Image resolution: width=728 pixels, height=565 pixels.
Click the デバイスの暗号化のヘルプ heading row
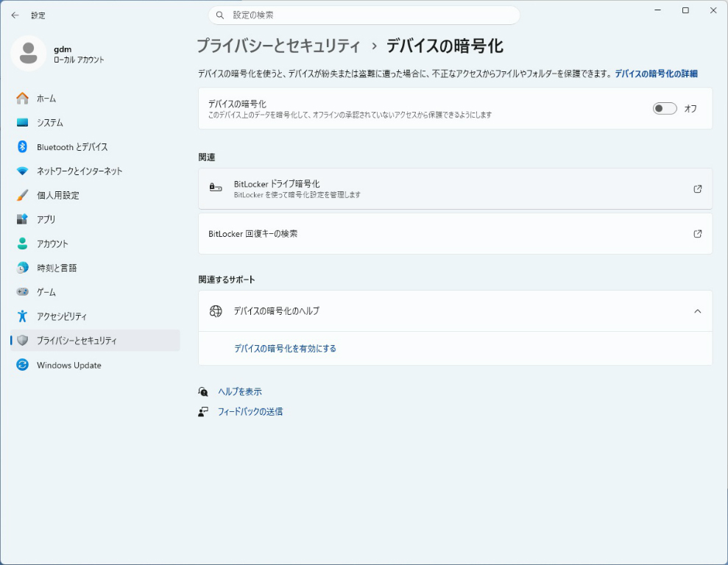(455, 311)
